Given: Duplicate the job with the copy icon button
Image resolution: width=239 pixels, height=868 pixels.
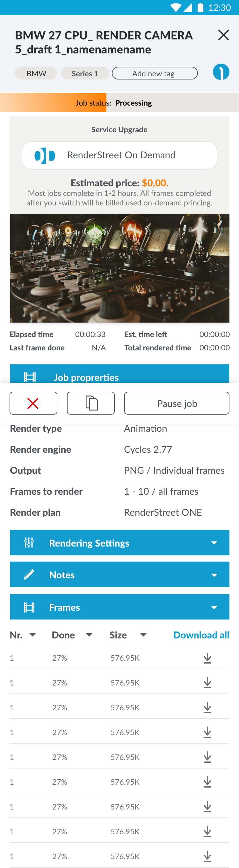Looking at the screenshot, I should 91,403.
